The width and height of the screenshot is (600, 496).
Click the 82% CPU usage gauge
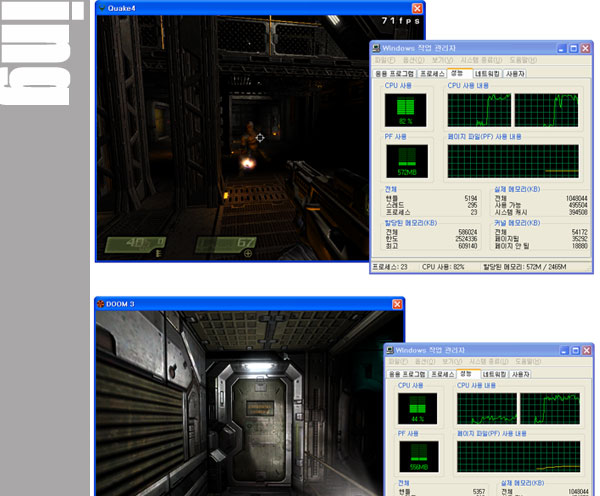pyautogui.click(x=405, y=109)
